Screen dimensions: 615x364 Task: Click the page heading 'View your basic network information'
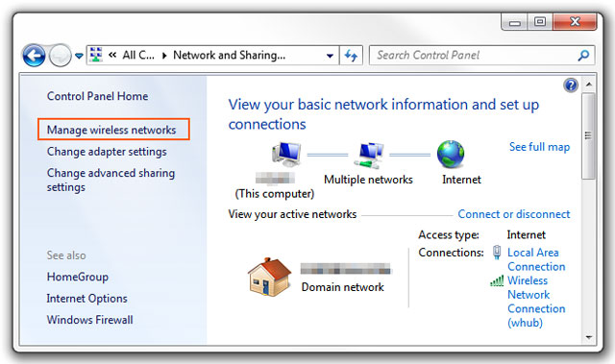click(383, 114)
